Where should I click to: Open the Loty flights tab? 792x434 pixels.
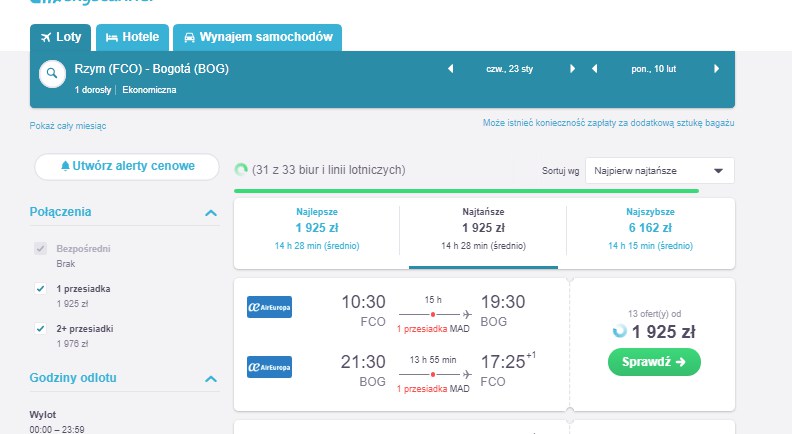pyautogui.click(x=61, y=37)
